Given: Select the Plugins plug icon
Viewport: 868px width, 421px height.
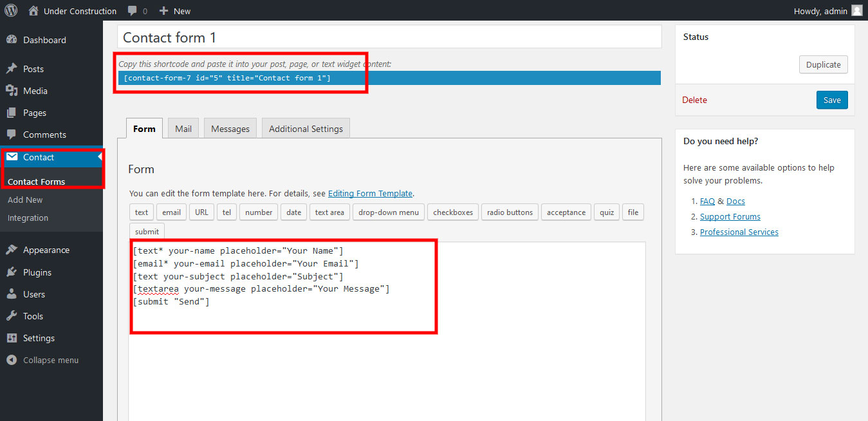Looking at the screenshot, I should [12, 272].
